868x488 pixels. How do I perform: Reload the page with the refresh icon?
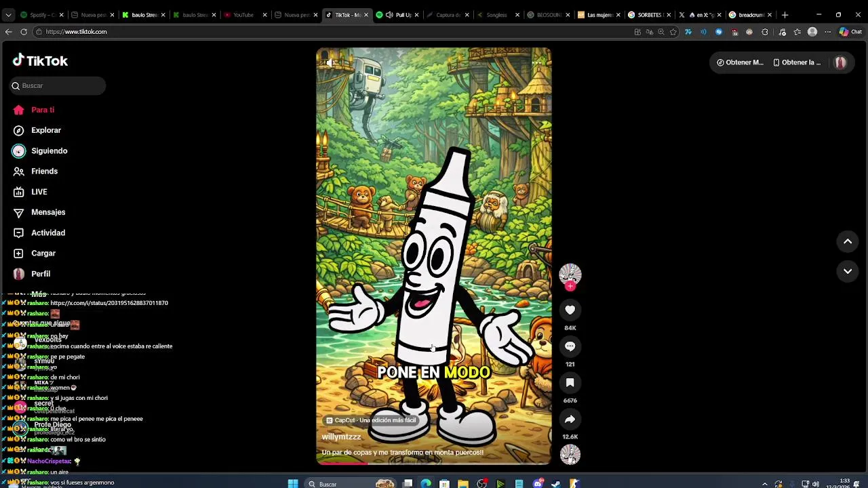[x=24, y=32]
